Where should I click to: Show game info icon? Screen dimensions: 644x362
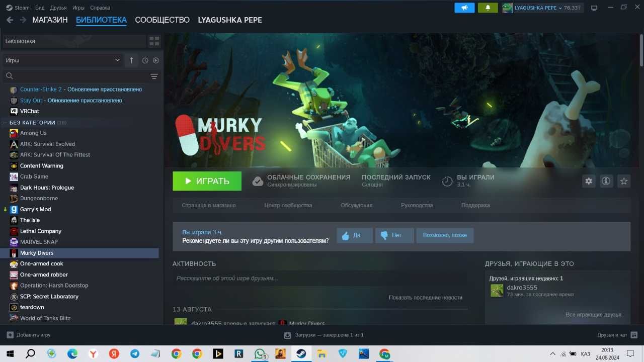point(606,181)
